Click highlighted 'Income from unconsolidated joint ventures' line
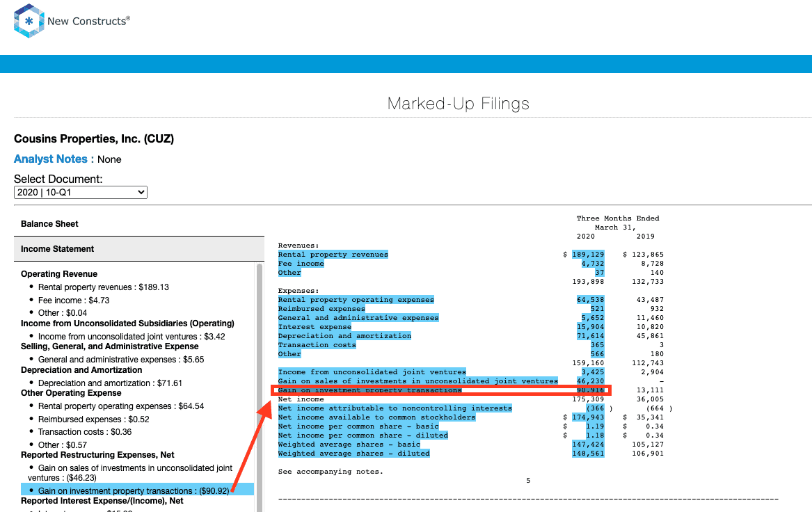This screenshot has width=812, height=512. coord(372,372)
